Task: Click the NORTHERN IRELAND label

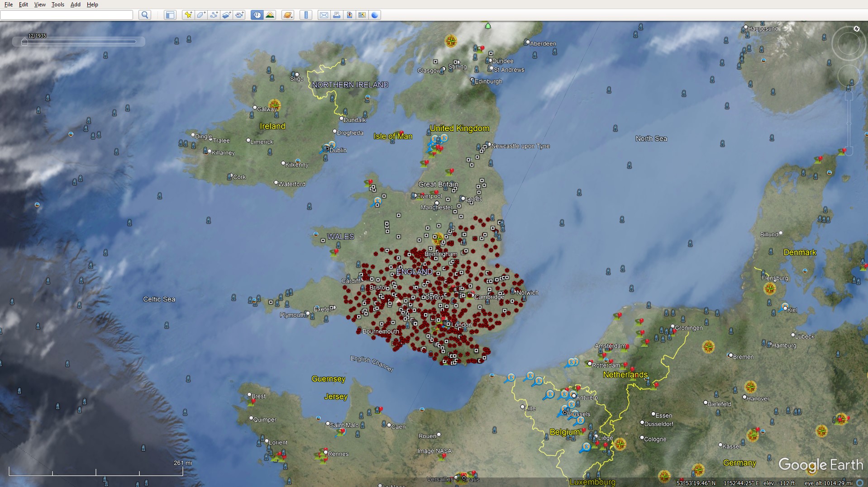Action: coord(350,85)
